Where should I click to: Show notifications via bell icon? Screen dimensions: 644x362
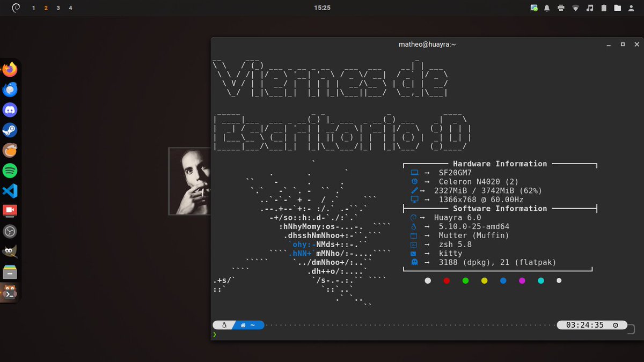[x=547, y=8]
